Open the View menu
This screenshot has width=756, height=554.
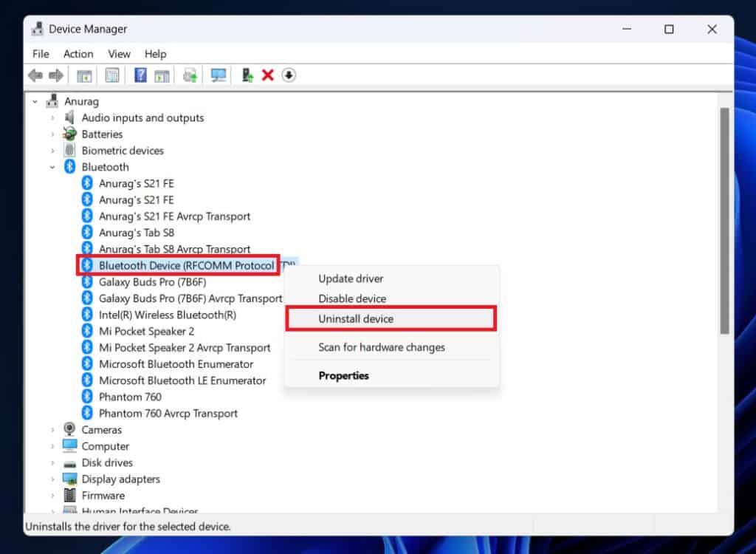119,53
